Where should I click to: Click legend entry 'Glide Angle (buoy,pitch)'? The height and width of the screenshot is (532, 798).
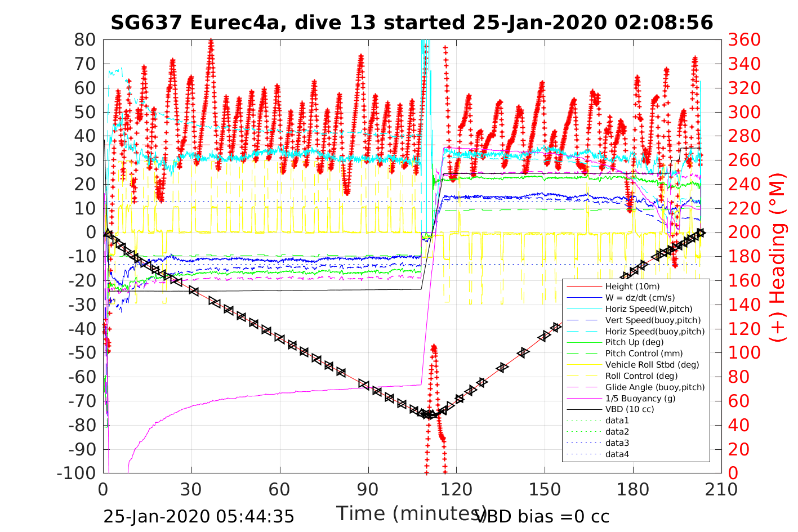655,387
